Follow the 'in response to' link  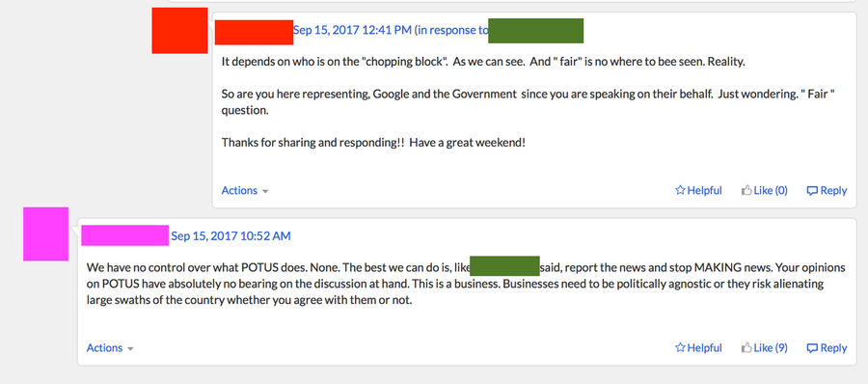(452, 30)
